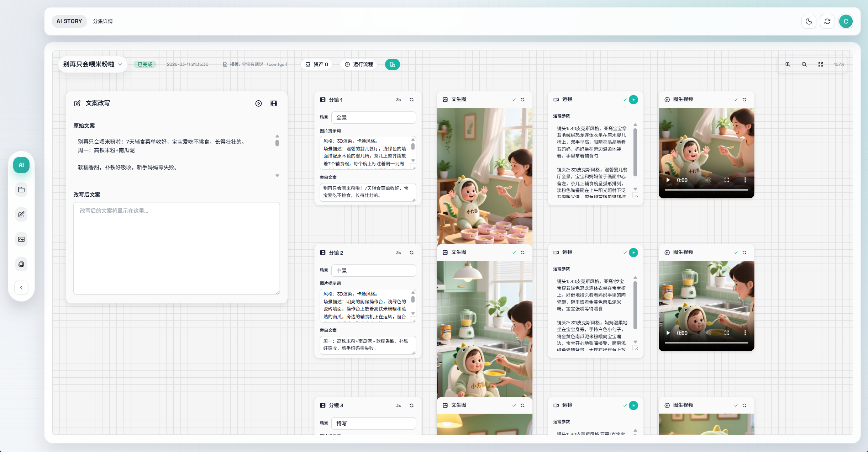Image resolution: width=868 pixels, height=452 pixels.
Task: Click the 分镜 2 图片提示词 text box
Action: point(368,305)
